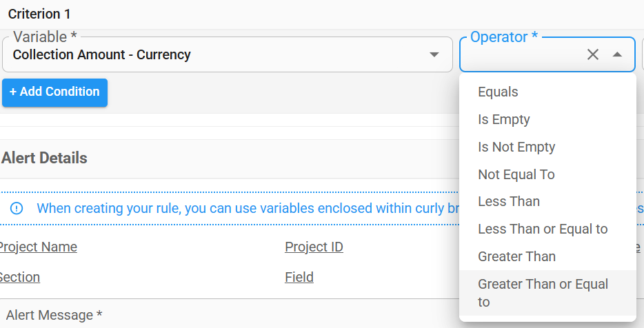
Task: Clear the Operator field with the X icon
Action: click(593, 54)
